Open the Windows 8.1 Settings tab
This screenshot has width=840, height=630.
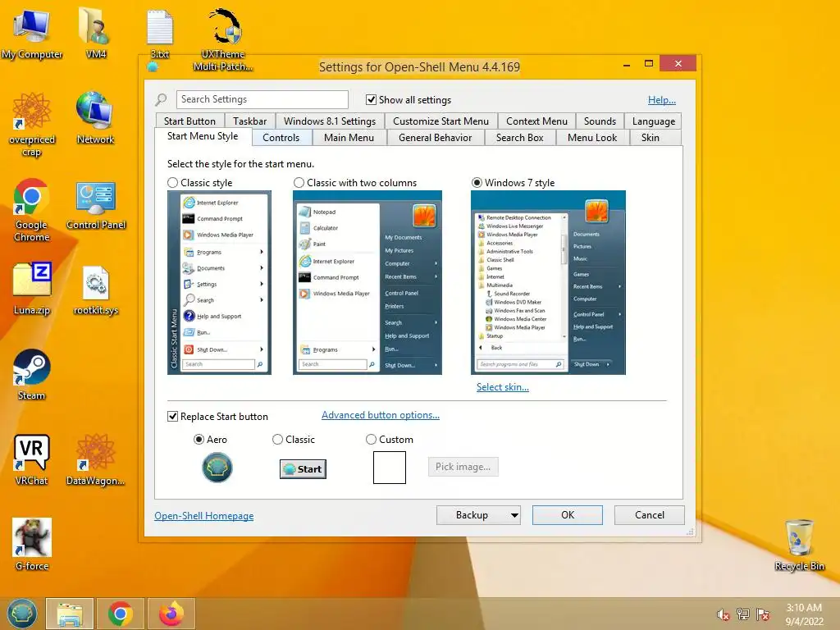(330, 121)
